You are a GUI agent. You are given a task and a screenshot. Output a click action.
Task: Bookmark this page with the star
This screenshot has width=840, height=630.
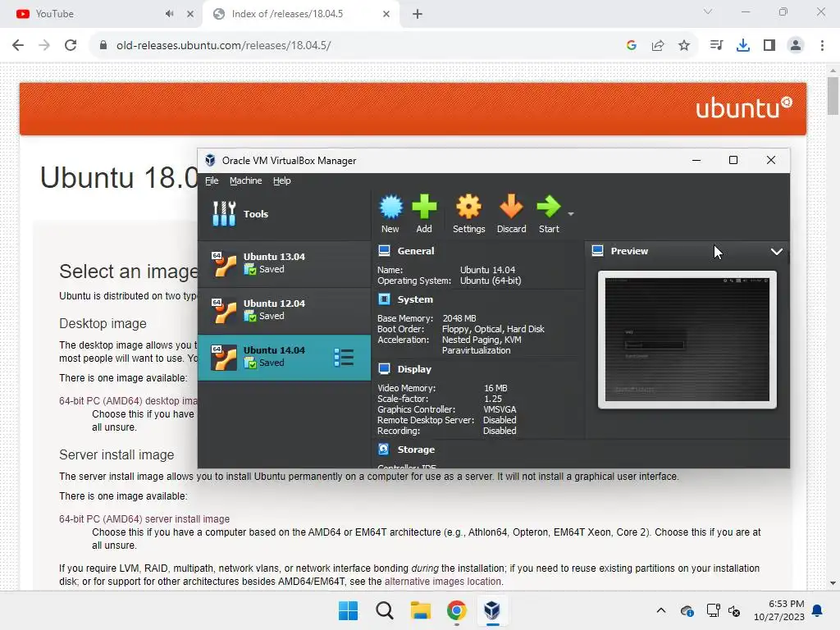(684, 46)
